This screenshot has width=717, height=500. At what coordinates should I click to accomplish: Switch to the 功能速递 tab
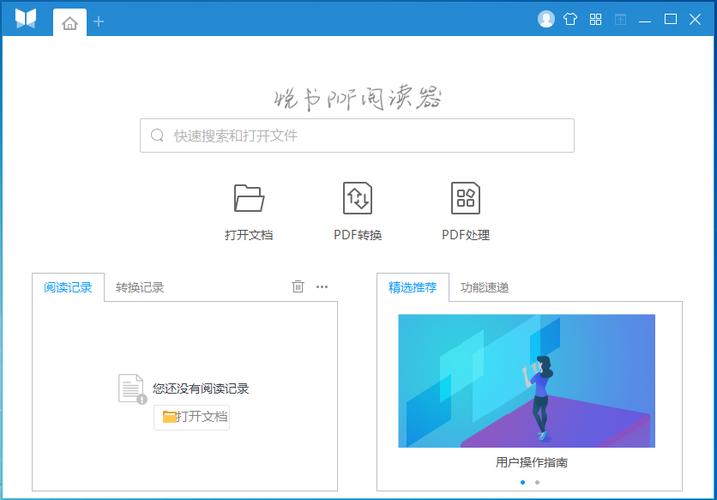pos(485,288)
